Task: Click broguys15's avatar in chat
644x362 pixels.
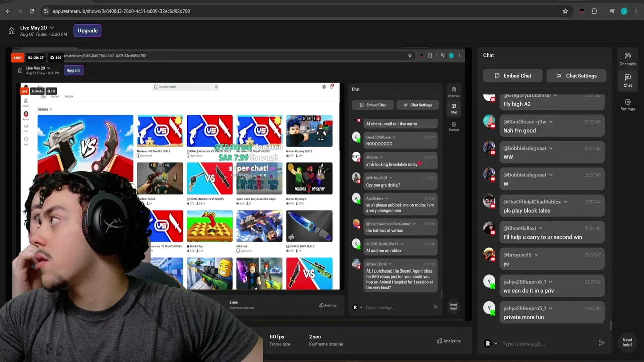Action: click(489, 254)
